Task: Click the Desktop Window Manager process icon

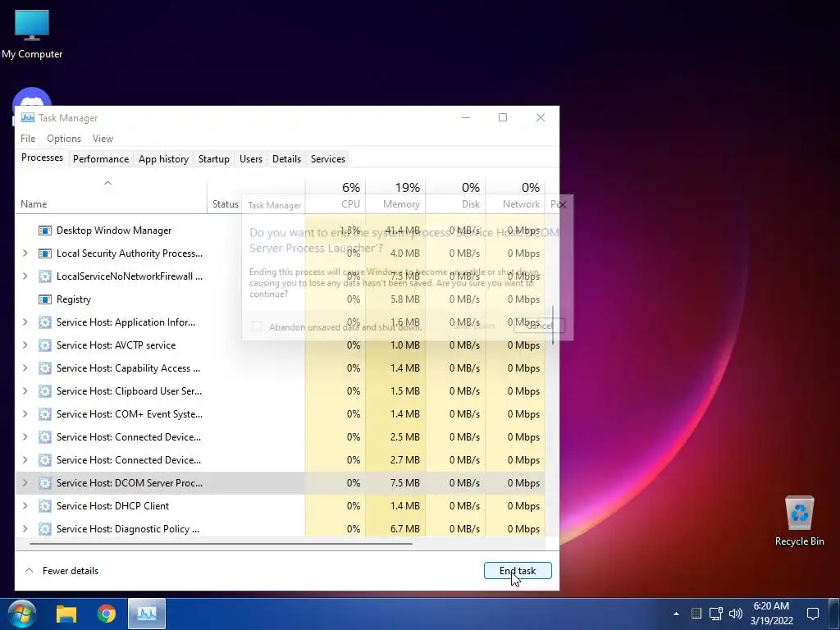Action: (x=45, y=231)
